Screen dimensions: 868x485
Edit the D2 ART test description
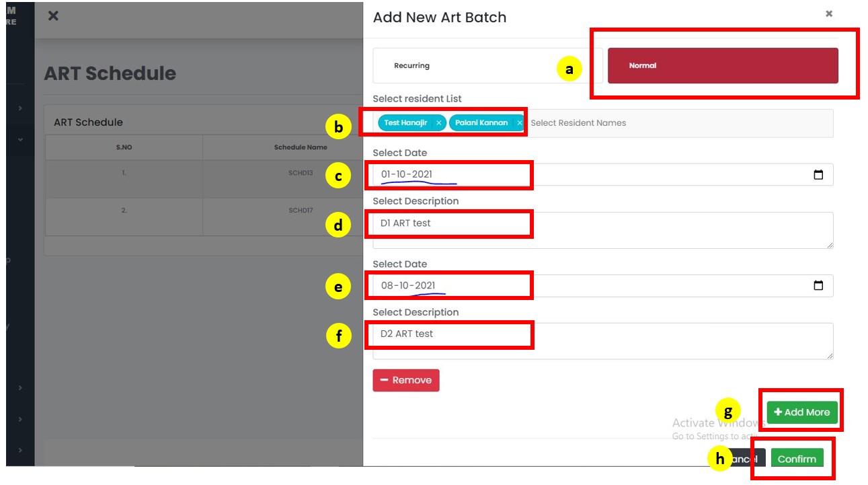point(602,341)
